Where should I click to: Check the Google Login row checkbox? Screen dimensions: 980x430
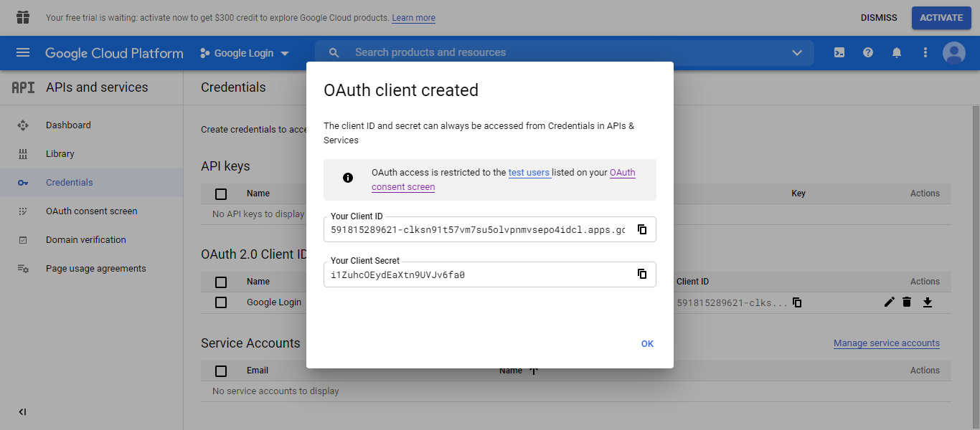tap(220, 302)
